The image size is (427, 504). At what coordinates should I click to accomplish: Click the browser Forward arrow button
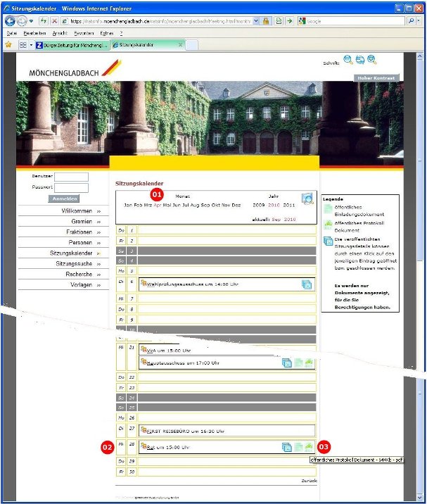[x=22, y=21]
